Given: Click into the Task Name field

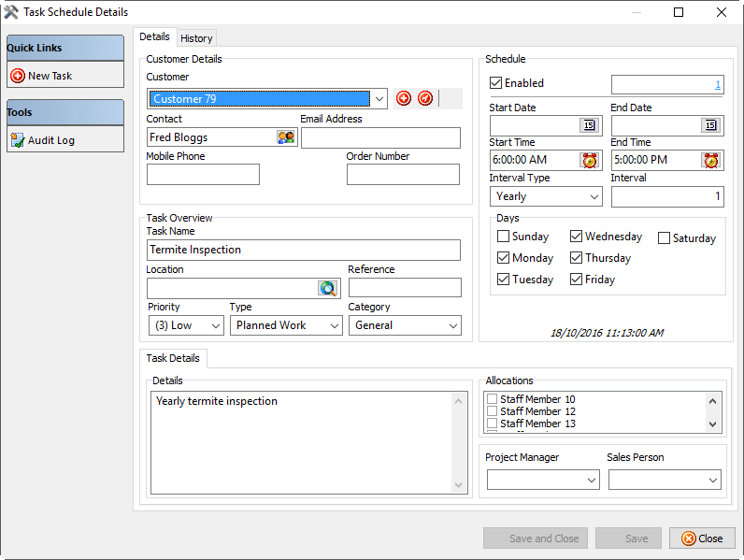Looking at the screenshot, I should point(304,250).
